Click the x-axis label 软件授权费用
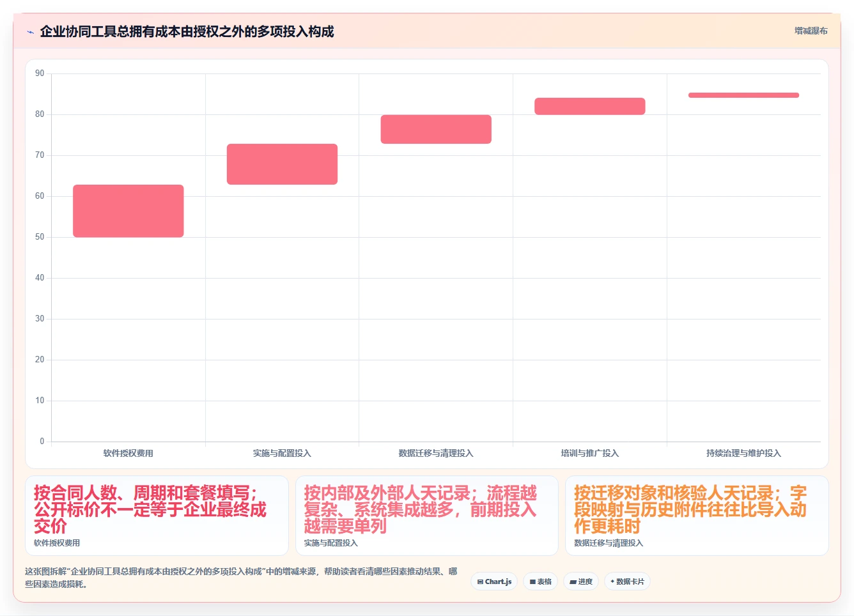Screen dimensions: 854x616 [128, 453]
